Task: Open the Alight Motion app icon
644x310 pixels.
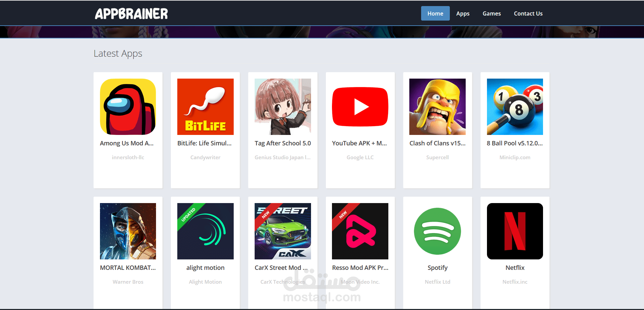Action: click(x=205, y=231)
